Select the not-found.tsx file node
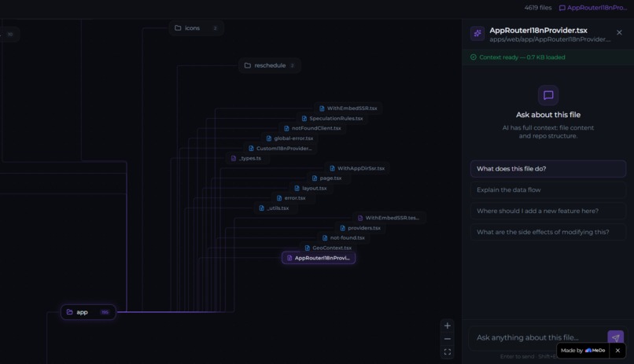 coord(344,238)
